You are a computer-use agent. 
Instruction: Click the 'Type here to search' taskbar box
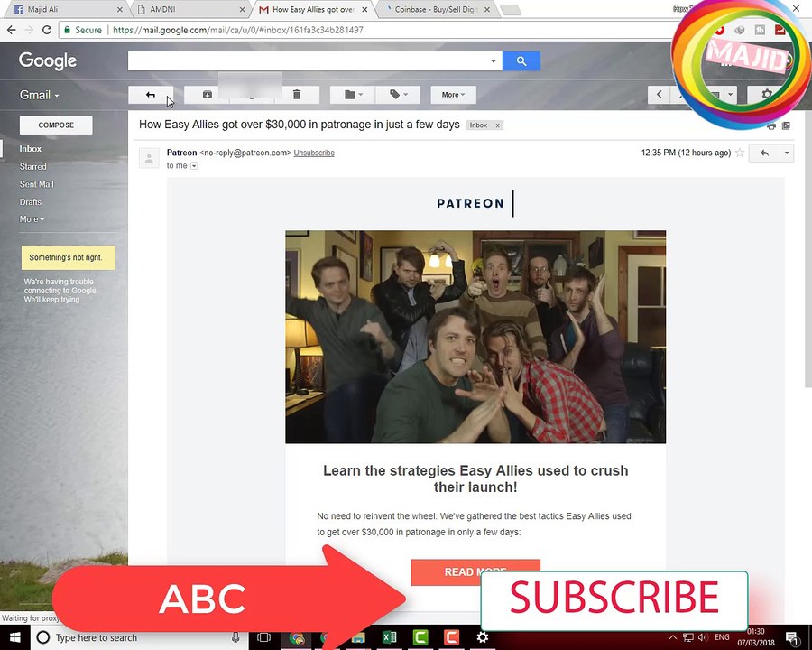[x=140, y=637]
